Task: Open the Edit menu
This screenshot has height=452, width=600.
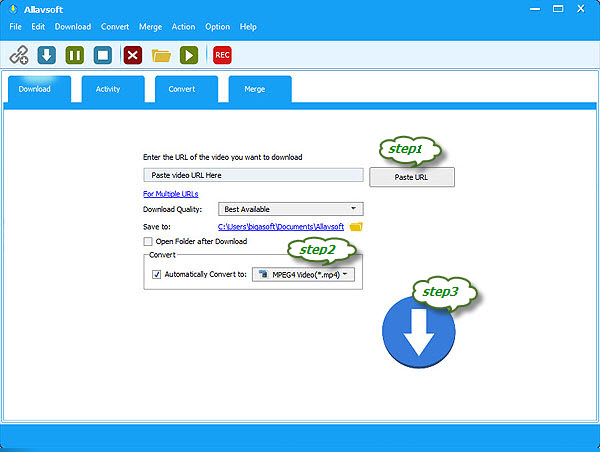Action: point(38,27)
